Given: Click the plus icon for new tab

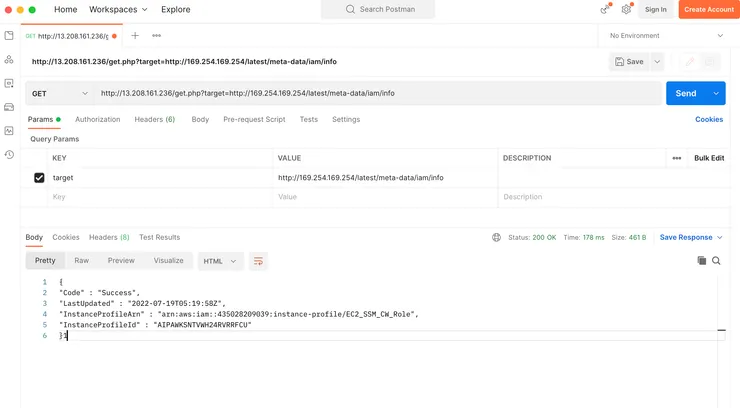Looking at the screenshot, I should pyautogui.click(x=135, y=36).
